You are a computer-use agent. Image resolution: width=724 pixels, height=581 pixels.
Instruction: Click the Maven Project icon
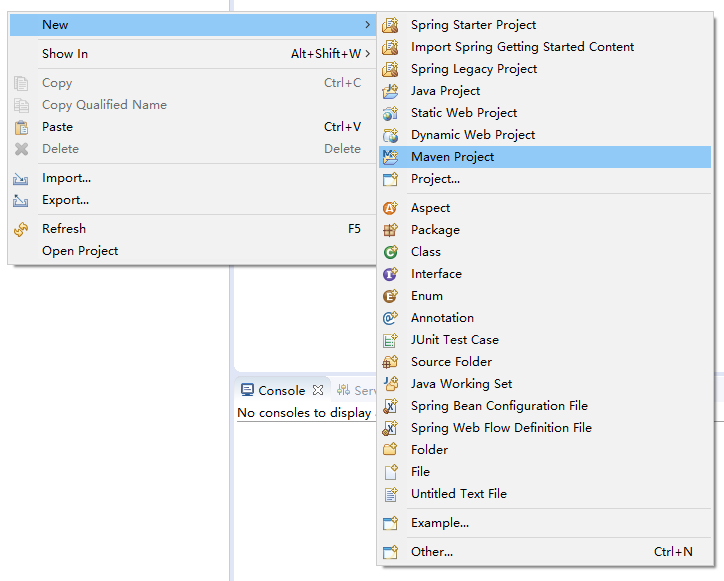click(x=390, y=157)
